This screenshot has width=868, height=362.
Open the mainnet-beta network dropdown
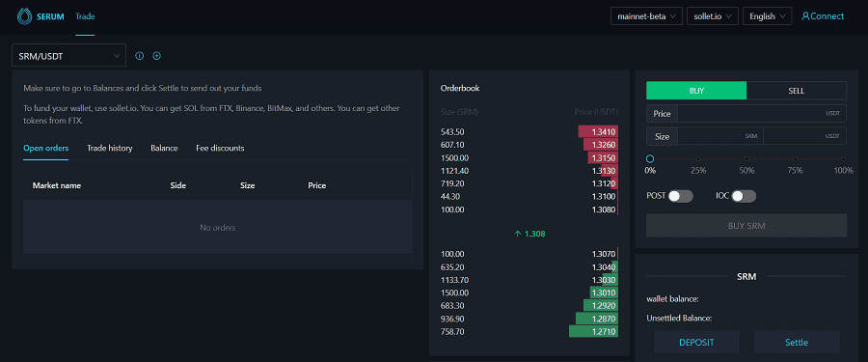coord(646,16)
